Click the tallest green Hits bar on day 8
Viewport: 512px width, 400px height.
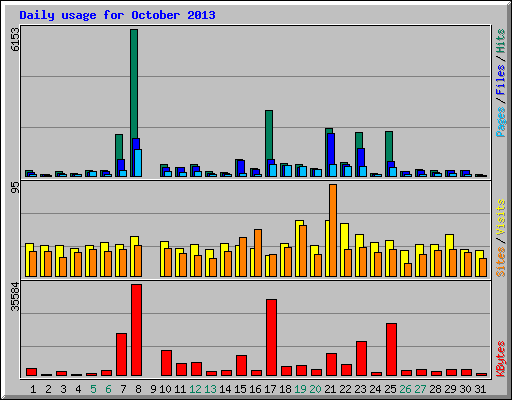(134, 83)
